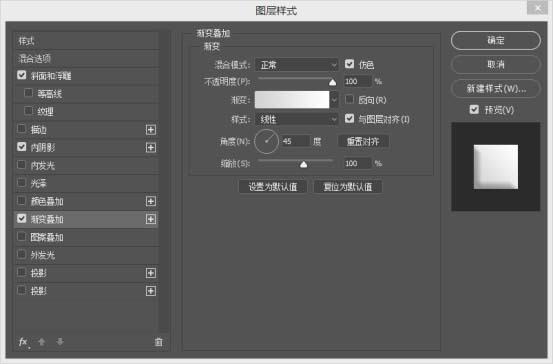Select the 斜面和浮雕 effect row

[86, 76]
